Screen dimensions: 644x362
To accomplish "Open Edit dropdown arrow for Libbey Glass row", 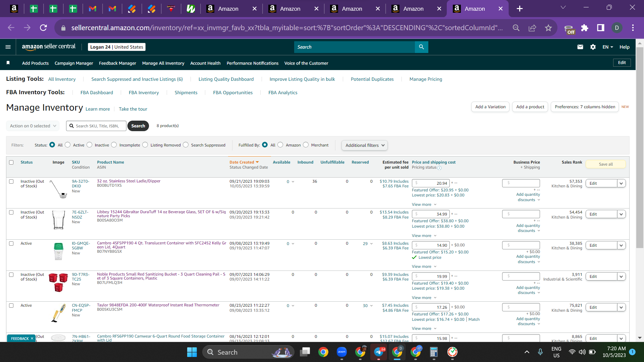I will tap(621, 214).
